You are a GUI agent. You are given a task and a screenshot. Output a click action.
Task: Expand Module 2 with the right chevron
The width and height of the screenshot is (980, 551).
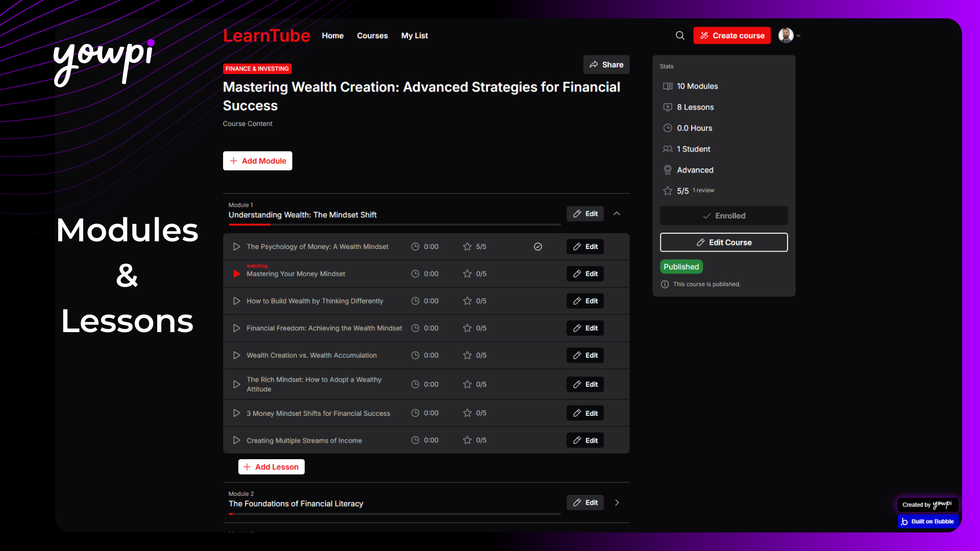[617, 503]
